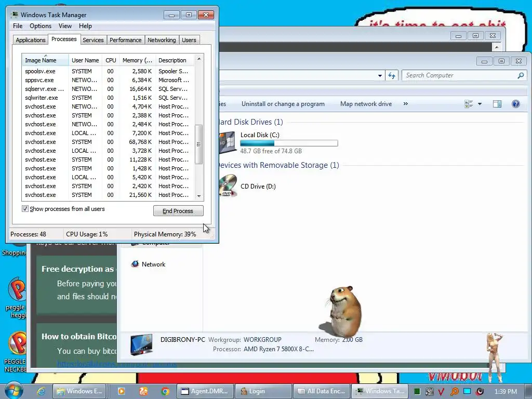
Task: Click Local Disk (C:) usage bar
Action: pyautogui.click(x=289, y=143)
